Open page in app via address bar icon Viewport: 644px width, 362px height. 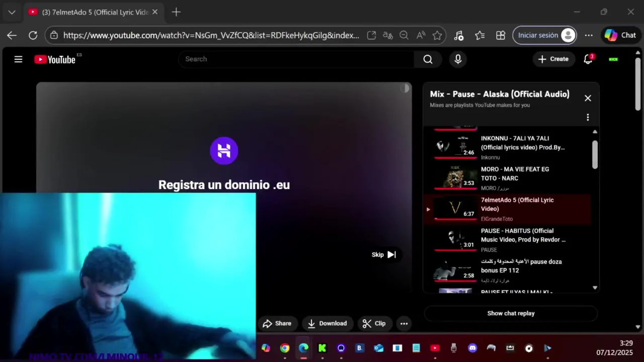(x=371, y=35)
